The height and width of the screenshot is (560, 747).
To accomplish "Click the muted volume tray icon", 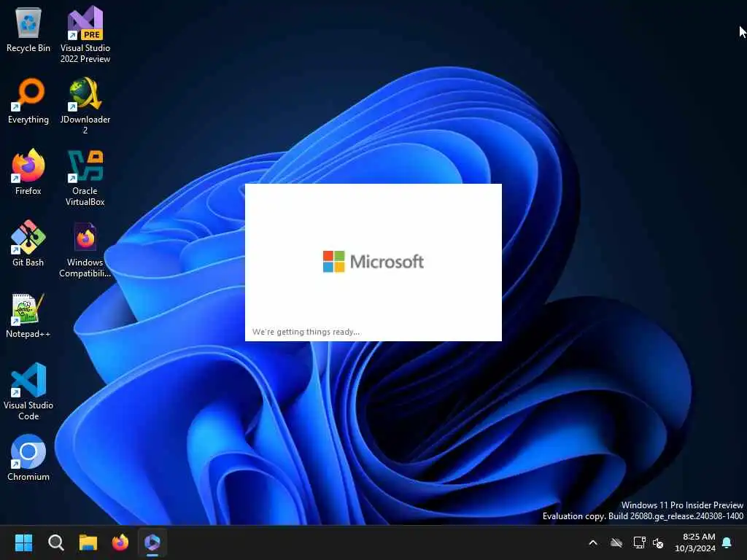I will tap(659, 542).
